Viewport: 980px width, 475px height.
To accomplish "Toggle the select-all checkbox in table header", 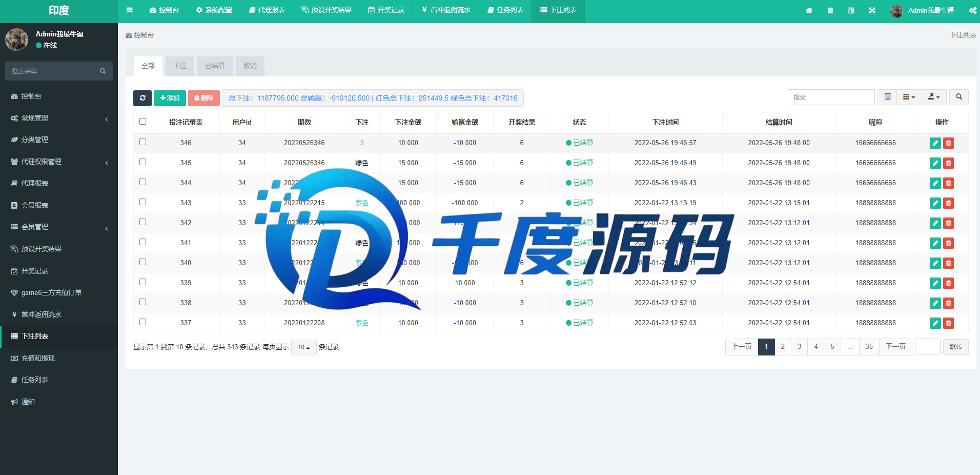I will point(142,122).
